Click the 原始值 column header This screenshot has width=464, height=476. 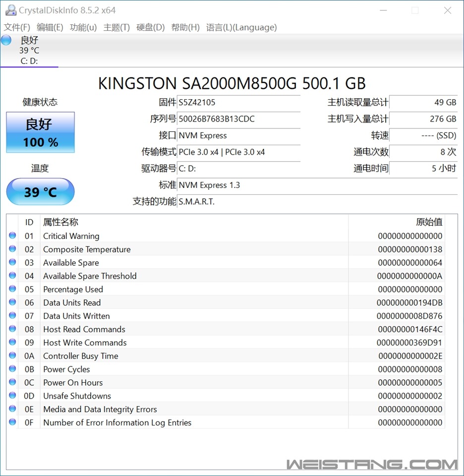click(x=429, y=222)
